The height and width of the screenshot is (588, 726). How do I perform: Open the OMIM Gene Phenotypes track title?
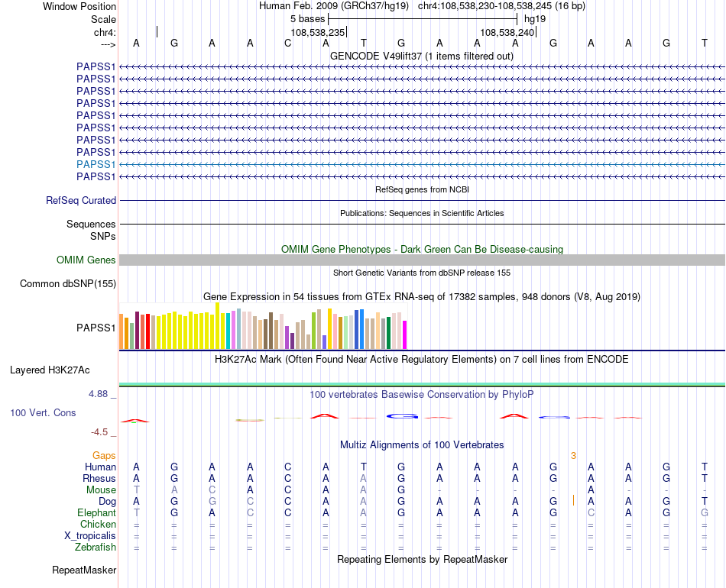pyautogui.click(x=423, y=250)
